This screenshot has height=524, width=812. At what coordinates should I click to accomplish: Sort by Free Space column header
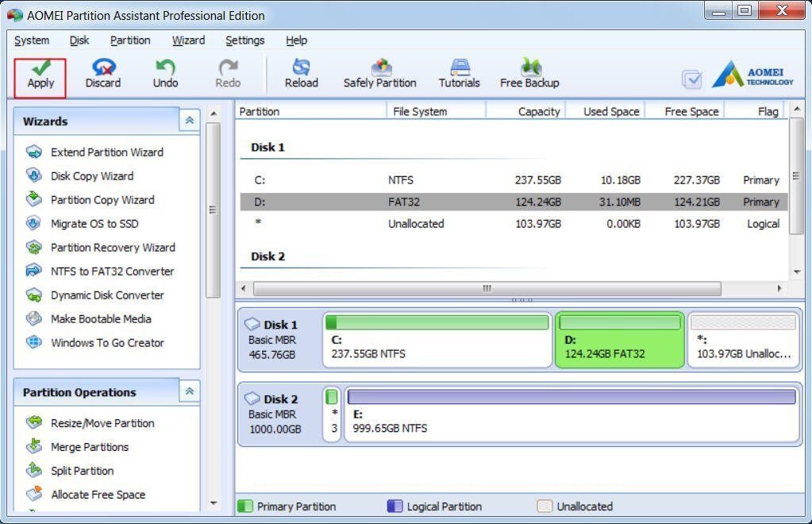pos(684,111)
